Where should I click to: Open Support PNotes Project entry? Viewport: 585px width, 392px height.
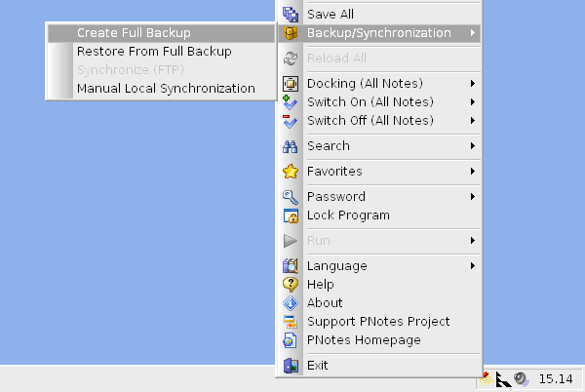pos(378,322)
